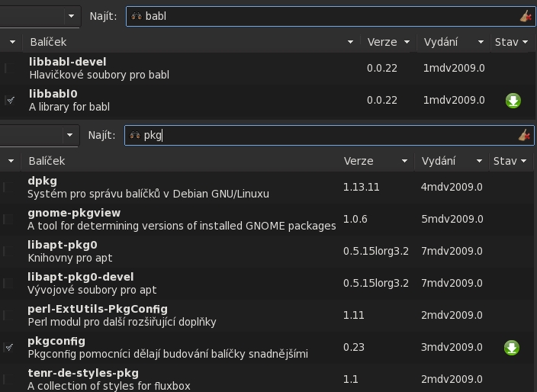Open filter dropdown left of 'pkg' search

coord(69,135)
